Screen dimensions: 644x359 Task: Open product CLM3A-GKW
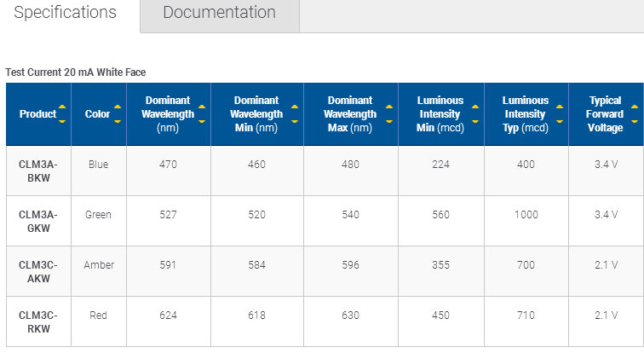click(38, 221)
